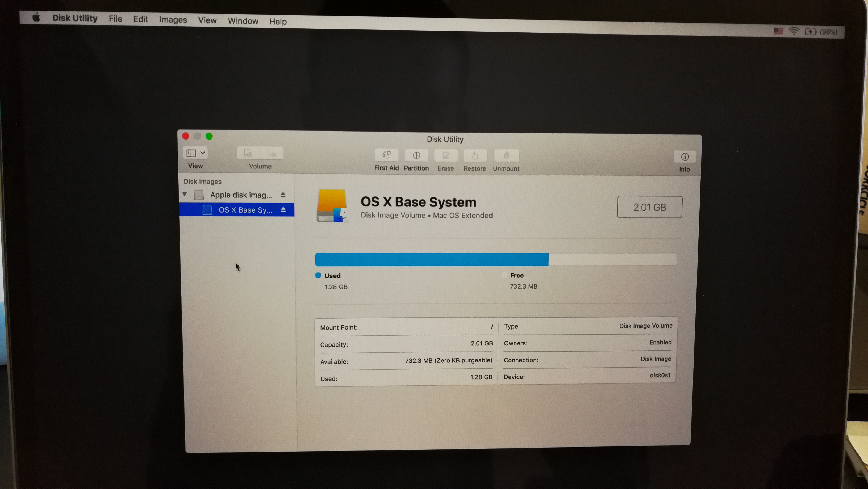Open the Apple menu
The width and height of the screenshot is (868, 489).
[36, 18]
